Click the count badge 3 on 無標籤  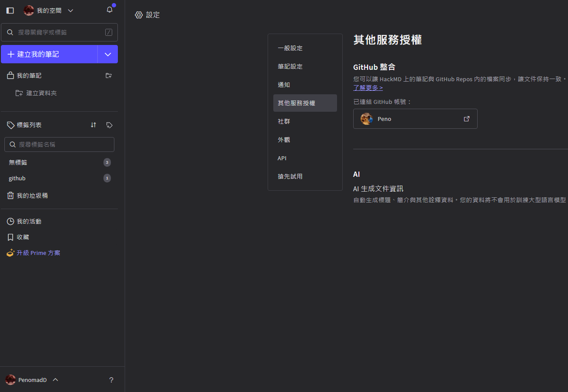click(107, 162)
